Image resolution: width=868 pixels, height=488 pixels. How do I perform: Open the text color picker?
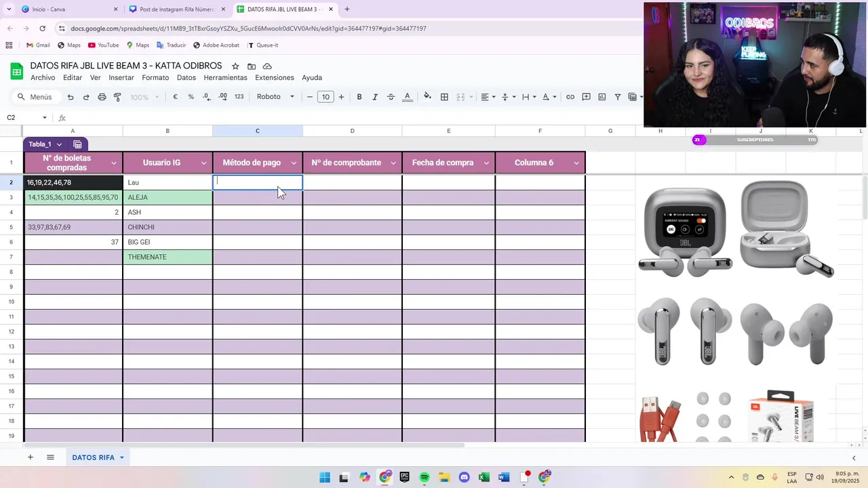tap(408, 97)
